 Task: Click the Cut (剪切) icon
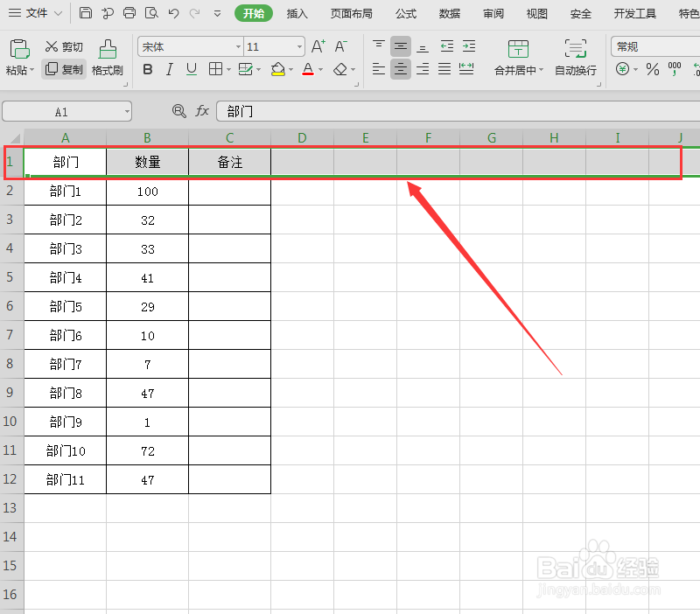tap(64, 46)
